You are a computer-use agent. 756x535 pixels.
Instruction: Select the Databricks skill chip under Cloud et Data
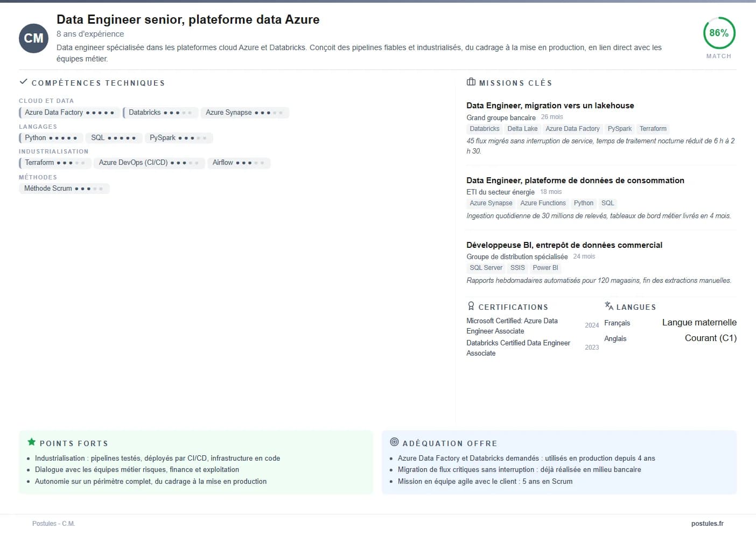(x=159, y=113)
